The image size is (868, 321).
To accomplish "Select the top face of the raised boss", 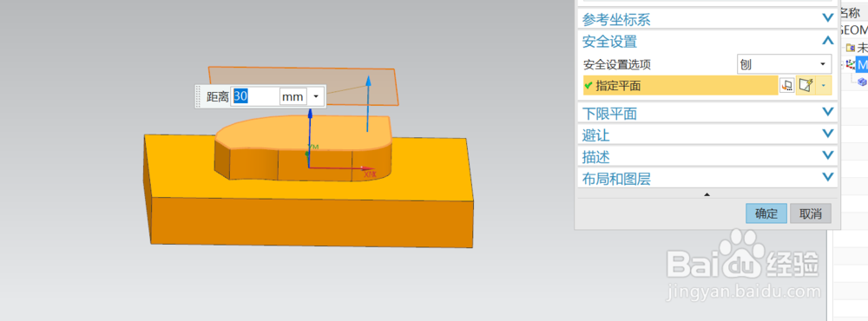I will (302, 134).
